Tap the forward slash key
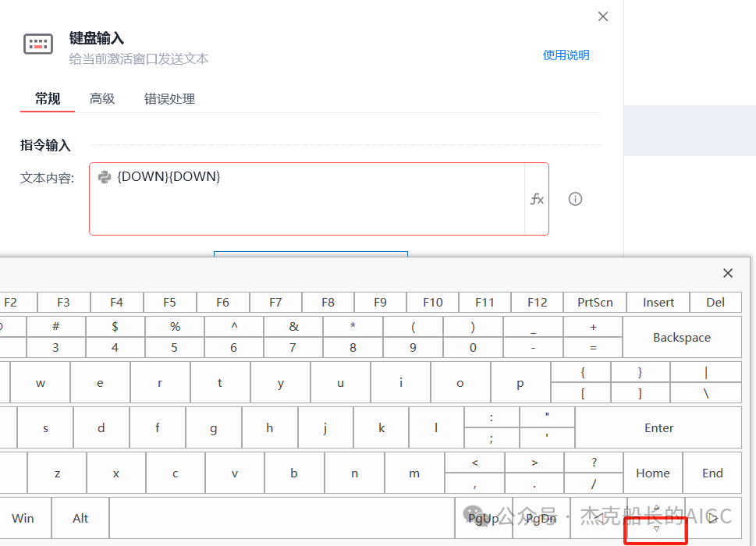 click(x=594, y=484)
